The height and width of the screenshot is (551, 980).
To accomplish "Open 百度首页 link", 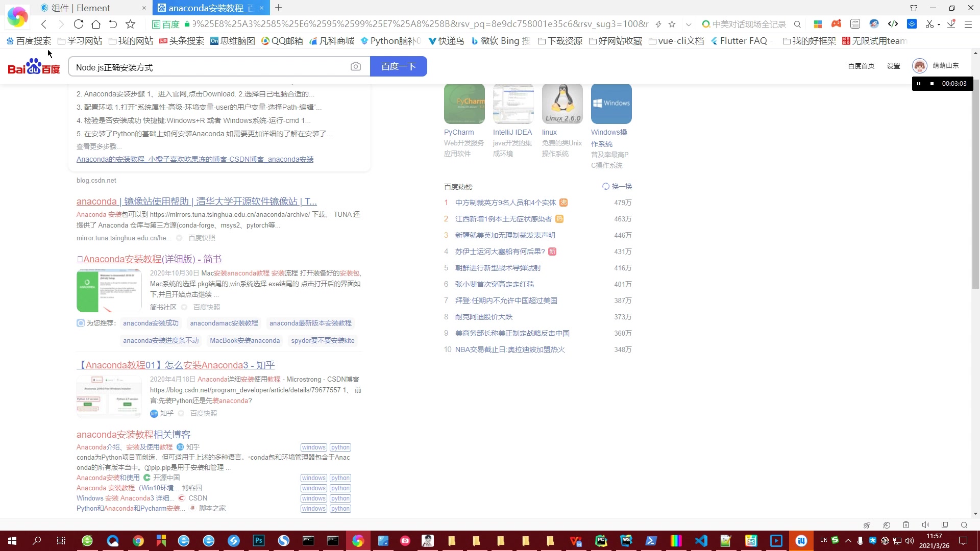I will tap(861, 66).
